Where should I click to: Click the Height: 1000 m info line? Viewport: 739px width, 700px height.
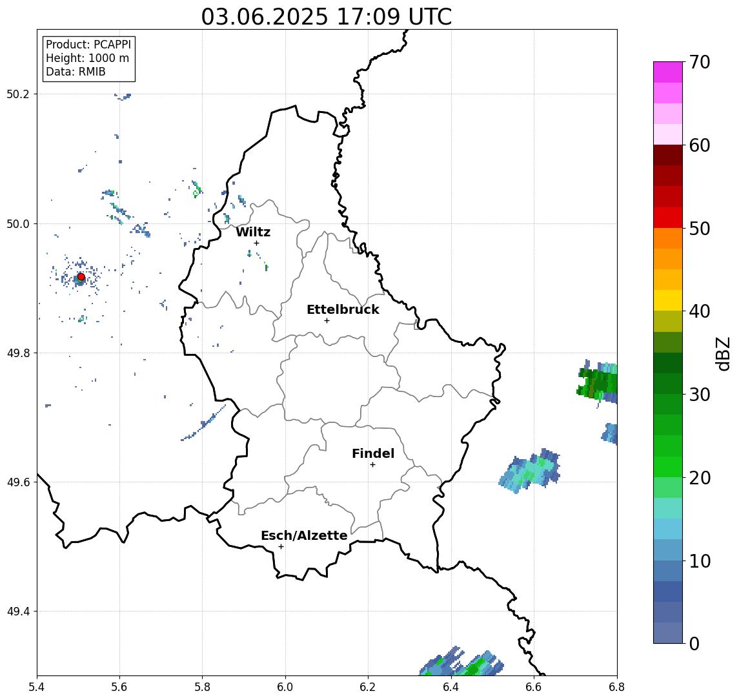pos(87,58)
